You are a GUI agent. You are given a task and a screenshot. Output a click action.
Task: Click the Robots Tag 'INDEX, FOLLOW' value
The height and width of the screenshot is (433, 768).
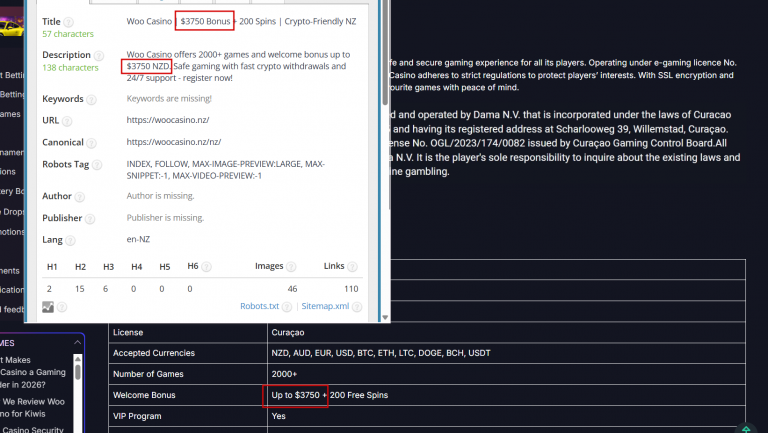(x=226, y=170)
